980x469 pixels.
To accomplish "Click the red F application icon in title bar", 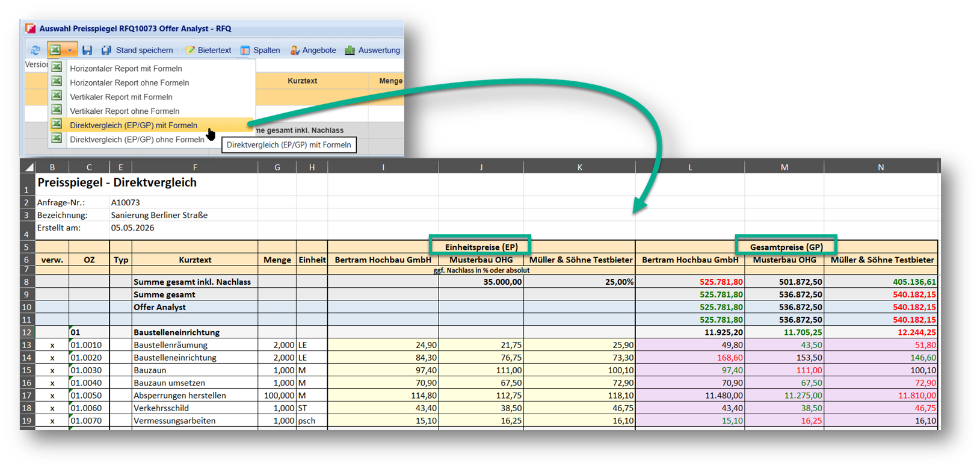I will tap(30, 28).
